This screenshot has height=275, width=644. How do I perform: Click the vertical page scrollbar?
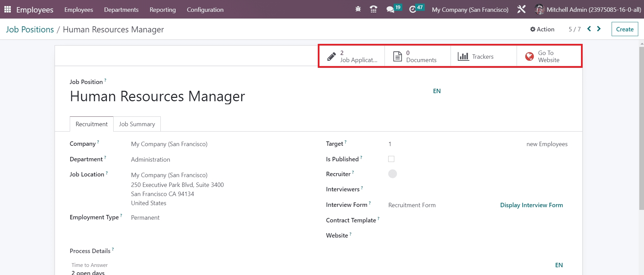(641, 128)
